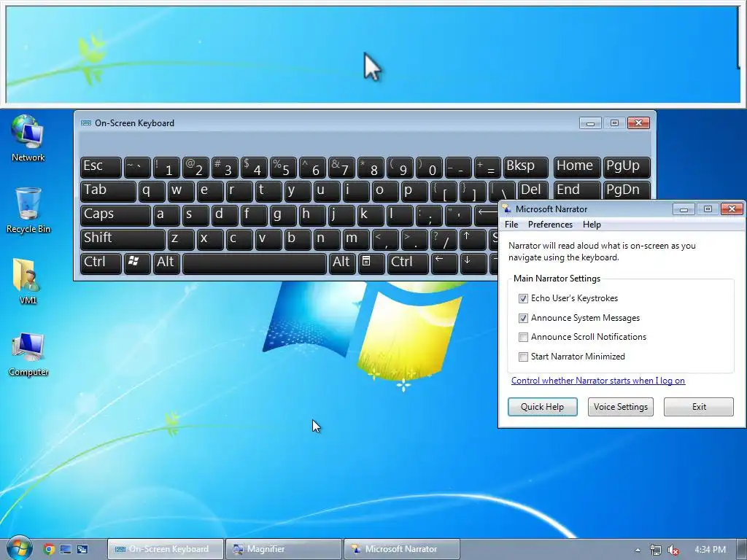Click the 4:34 PM taskbar clock
Viewport: 747px width, 560px height.
[x=710, y=550]
